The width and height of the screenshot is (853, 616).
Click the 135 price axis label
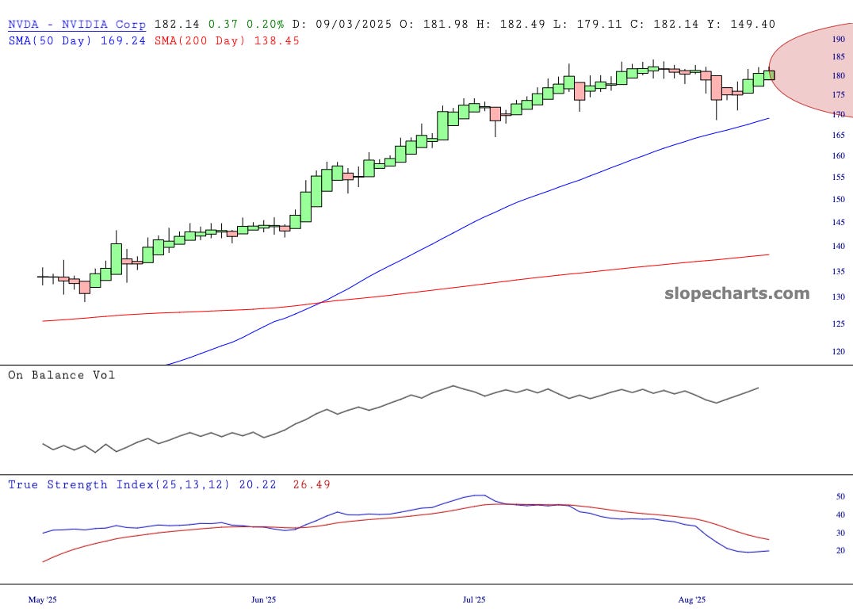838,271
